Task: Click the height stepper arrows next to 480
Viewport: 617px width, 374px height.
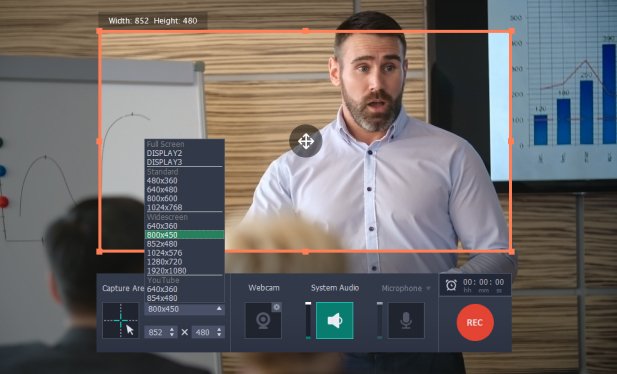Action: pyautogui.click(x=219, y=332)
